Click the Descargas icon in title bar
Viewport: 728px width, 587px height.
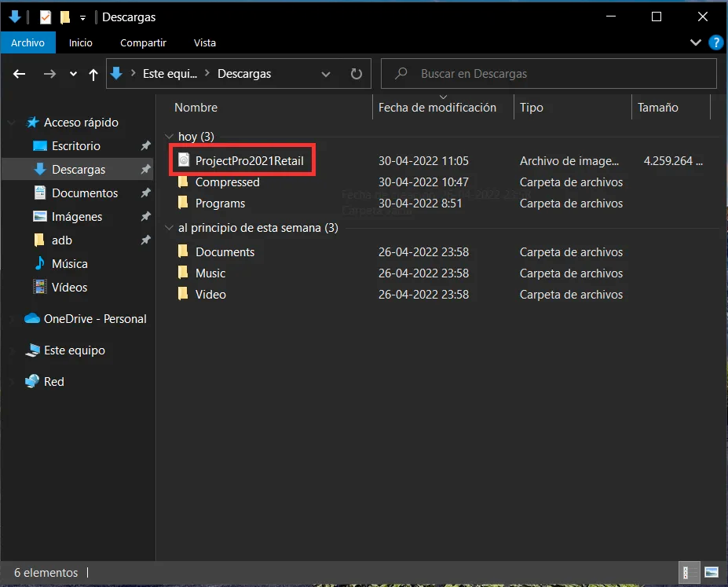(x=15, y=17)
